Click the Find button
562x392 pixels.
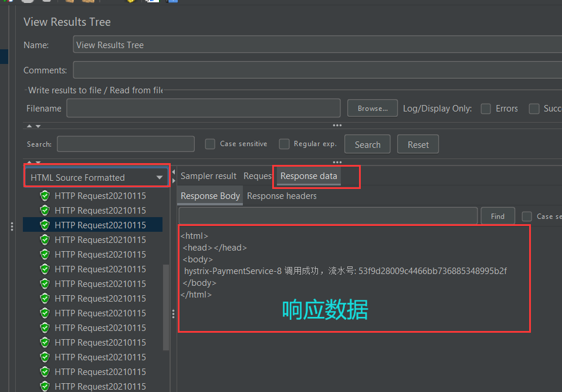[497, 217]
